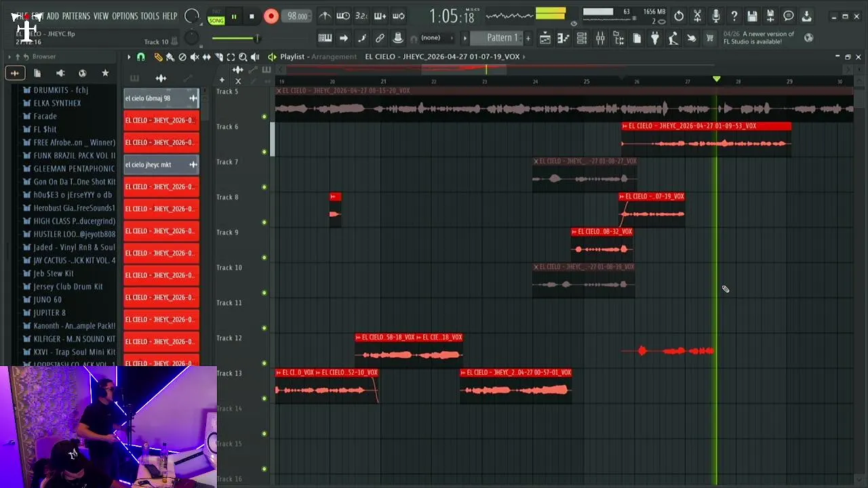
Task: Adjust the master volume knob
Action: pyautogui.click(x=192, y=16)
